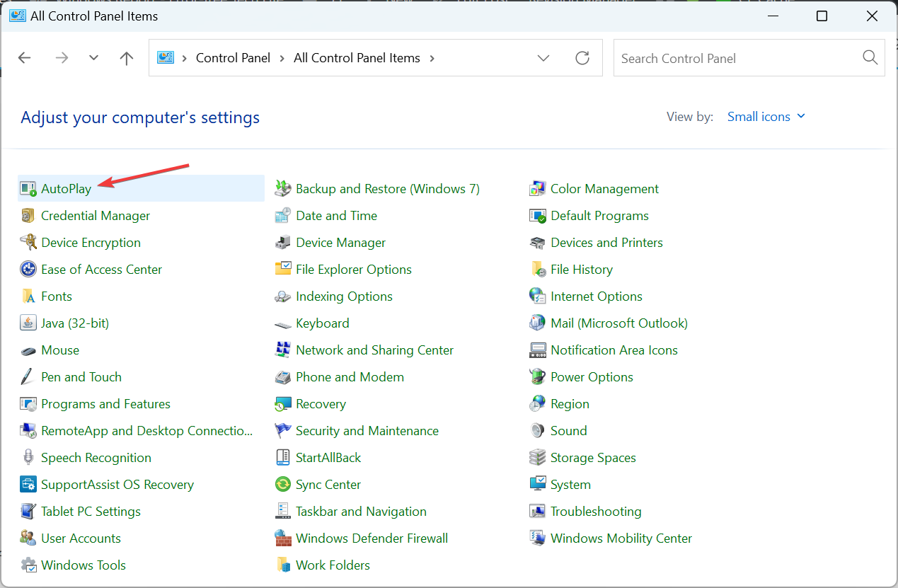The height and width of the screenshot is (588, 898).
Task: Click the Sound speaker icon
Action: [538, 431]
